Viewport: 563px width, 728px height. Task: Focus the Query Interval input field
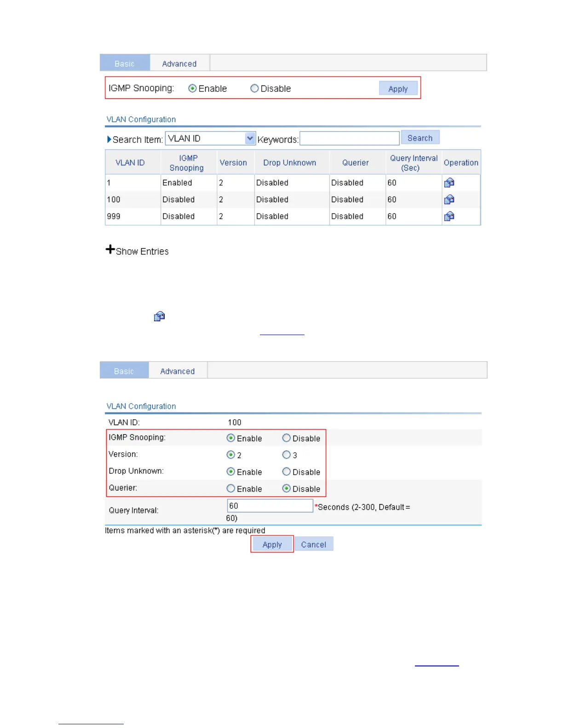pos(270,506)
